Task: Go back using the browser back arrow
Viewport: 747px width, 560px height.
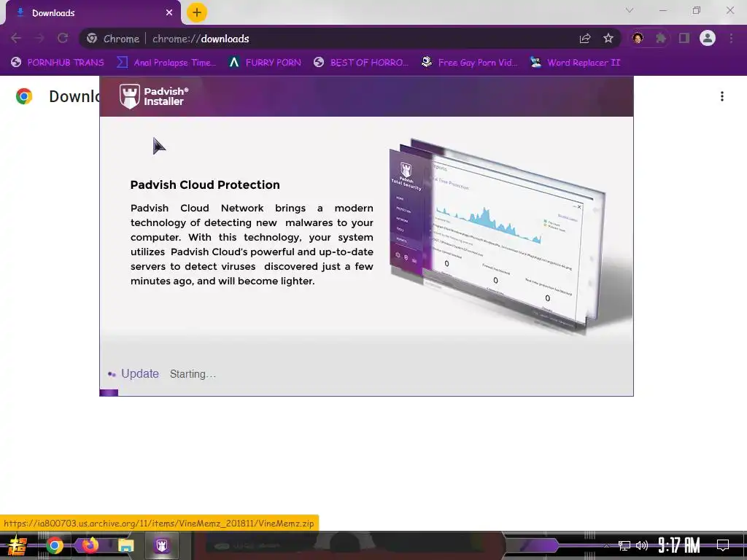Action: (x=16, y=39)
